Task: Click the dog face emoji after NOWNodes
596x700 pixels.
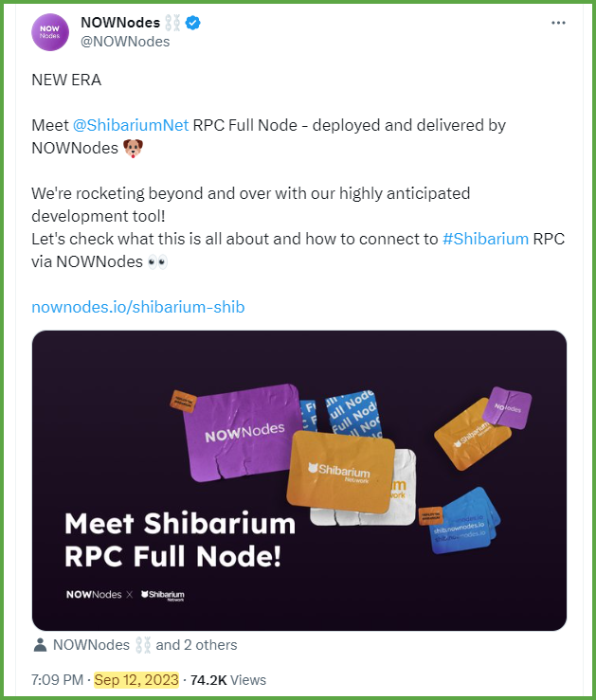Action: pos(133,148)
